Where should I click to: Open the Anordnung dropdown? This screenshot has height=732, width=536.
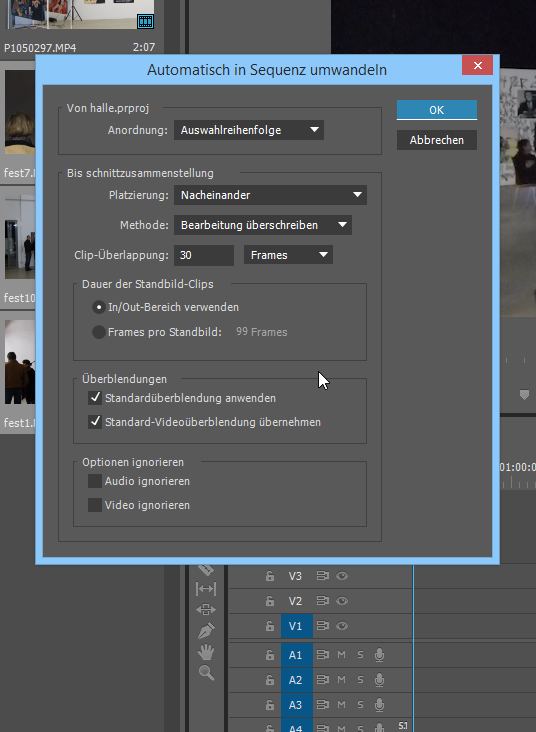click(x=249, y=130)
